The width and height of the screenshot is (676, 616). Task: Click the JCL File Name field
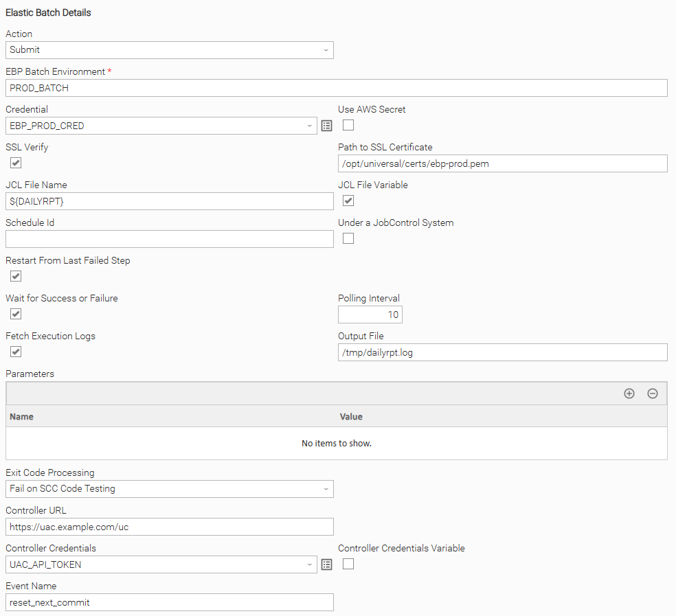click(170, 201)
